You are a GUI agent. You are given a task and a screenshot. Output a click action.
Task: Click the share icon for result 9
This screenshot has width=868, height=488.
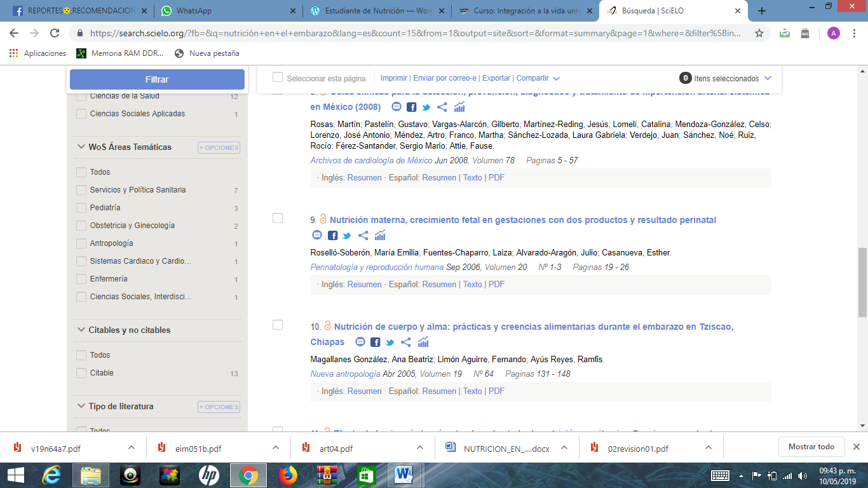pos(363,236)
